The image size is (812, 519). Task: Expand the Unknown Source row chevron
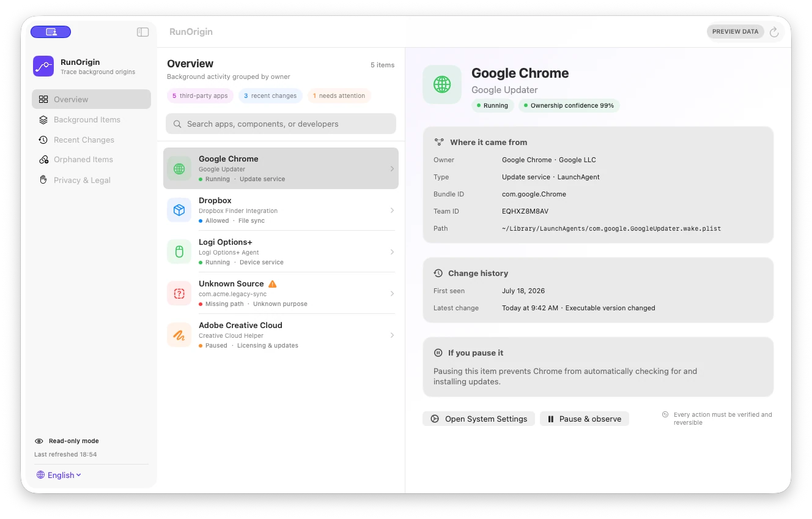click(392, 293)
